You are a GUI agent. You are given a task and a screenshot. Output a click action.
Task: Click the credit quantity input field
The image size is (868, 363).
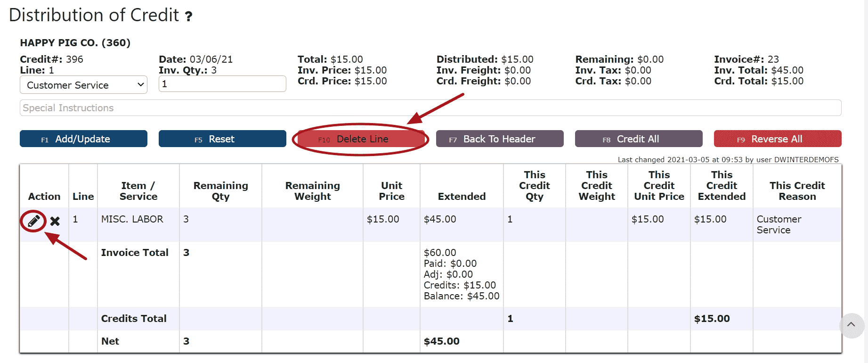222,84
